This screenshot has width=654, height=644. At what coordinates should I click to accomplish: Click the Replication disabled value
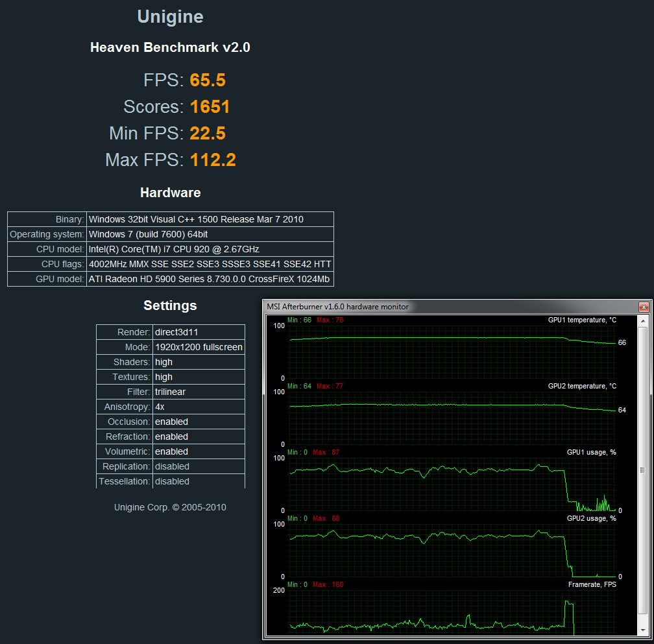[x=199, y=466]
